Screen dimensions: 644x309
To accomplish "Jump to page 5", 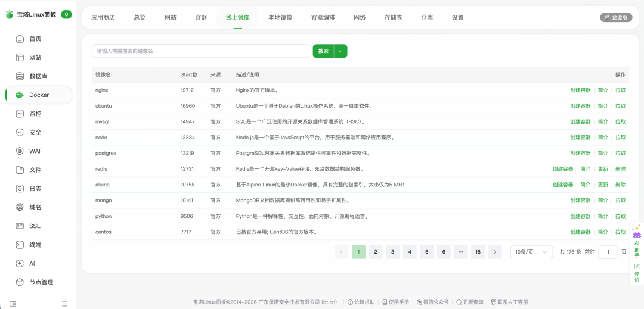I will (x=427, y=252).
